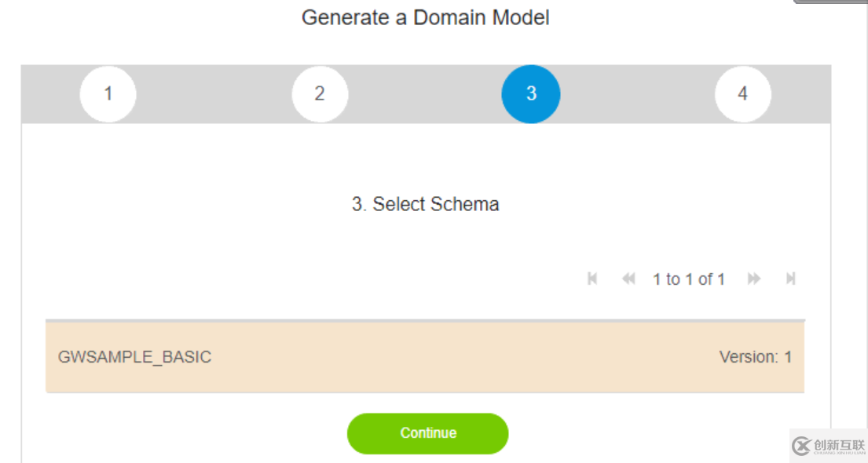Image resolution: width=868 pixels, height=463 pixels.
Task: Click the first page navigation icon
Action: point(592,279)
